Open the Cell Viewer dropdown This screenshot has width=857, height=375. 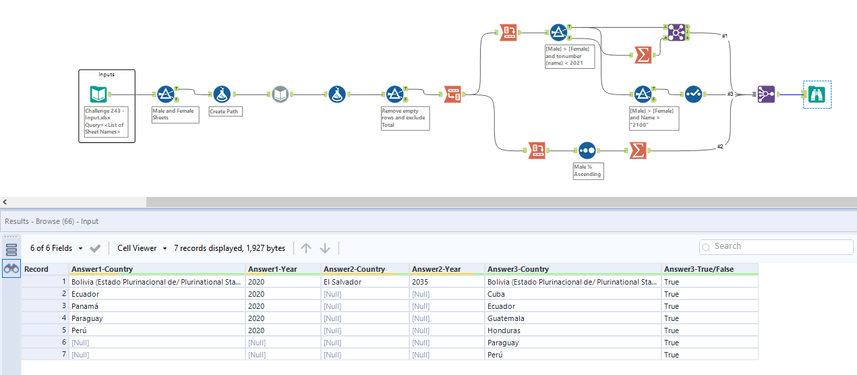click(142, 248)
